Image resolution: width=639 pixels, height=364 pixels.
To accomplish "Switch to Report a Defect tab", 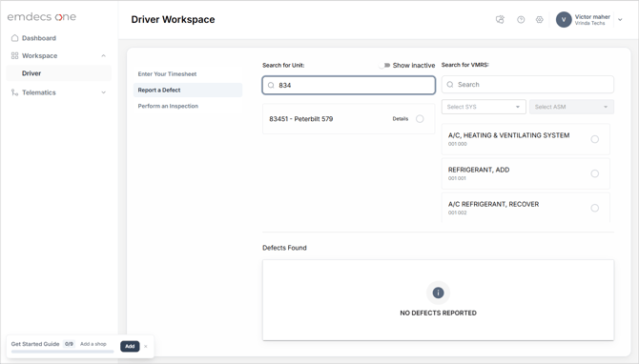I will coord(188,90).
